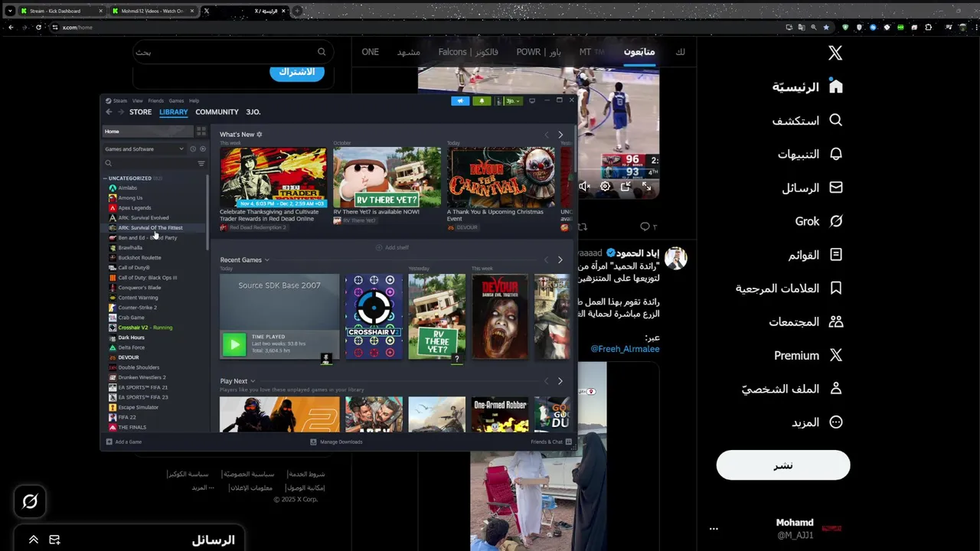Go to Steam STORE tab
980x551 pixels.
tap(140, 112)
